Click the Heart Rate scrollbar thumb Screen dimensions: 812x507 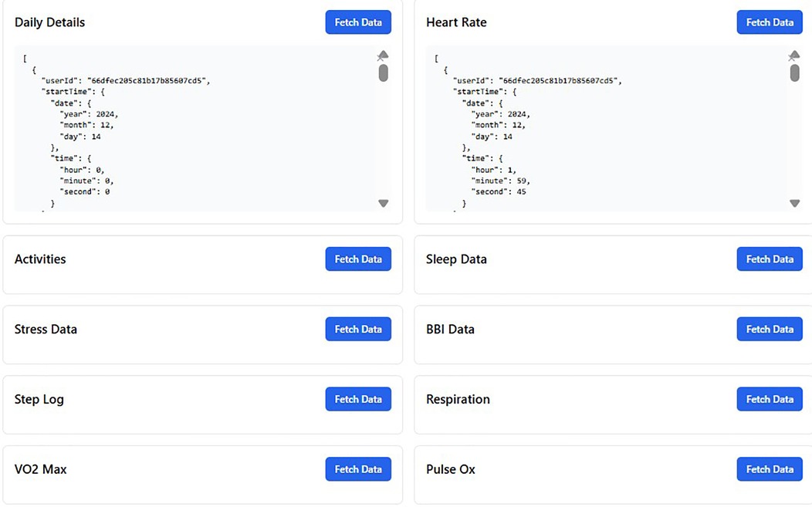click(794, 73)
